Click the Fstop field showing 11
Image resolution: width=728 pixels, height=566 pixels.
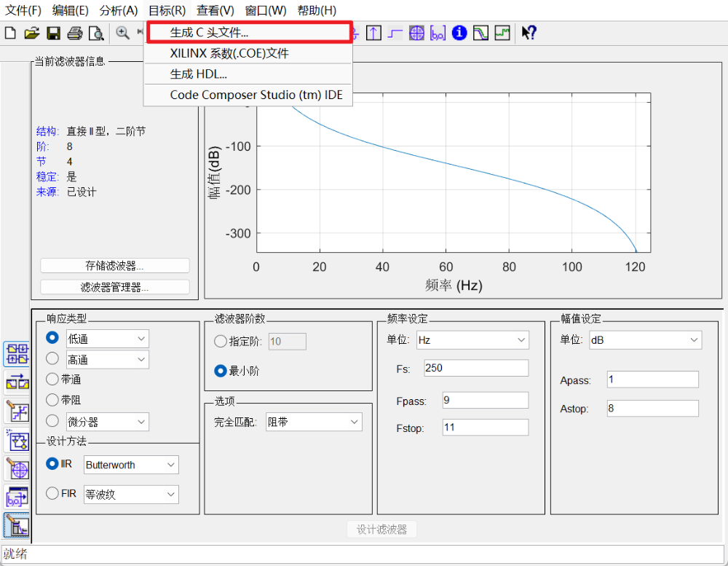click(485, 428)
